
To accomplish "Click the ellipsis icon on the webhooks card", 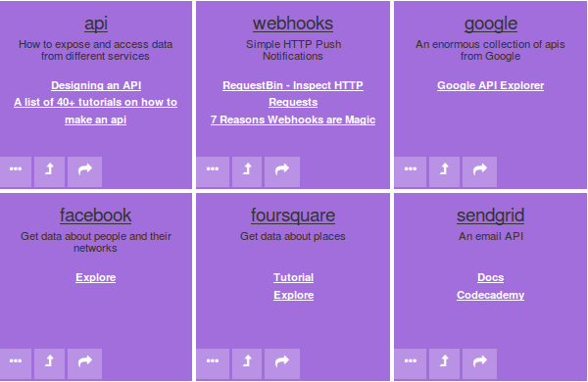I will [x=213, y=171].
